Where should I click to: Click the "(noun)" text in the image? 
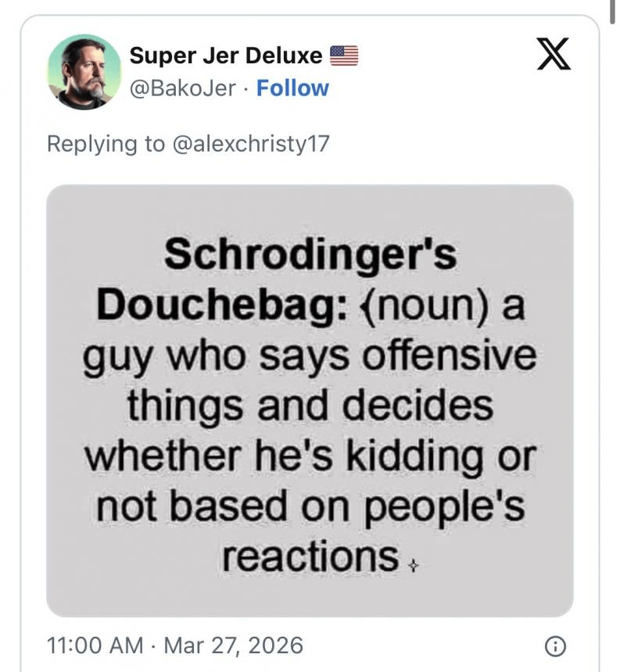[420, 305]
